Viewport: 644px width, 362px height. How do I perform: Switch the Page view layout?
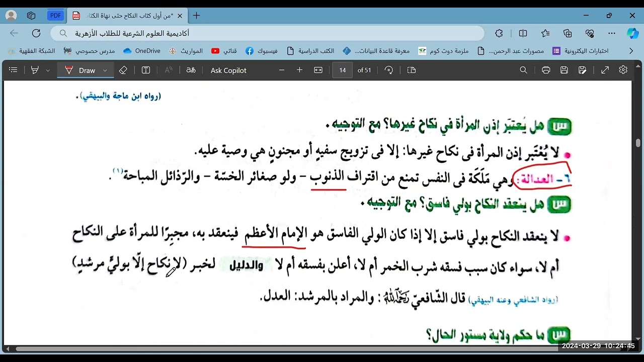click(412, 70)
